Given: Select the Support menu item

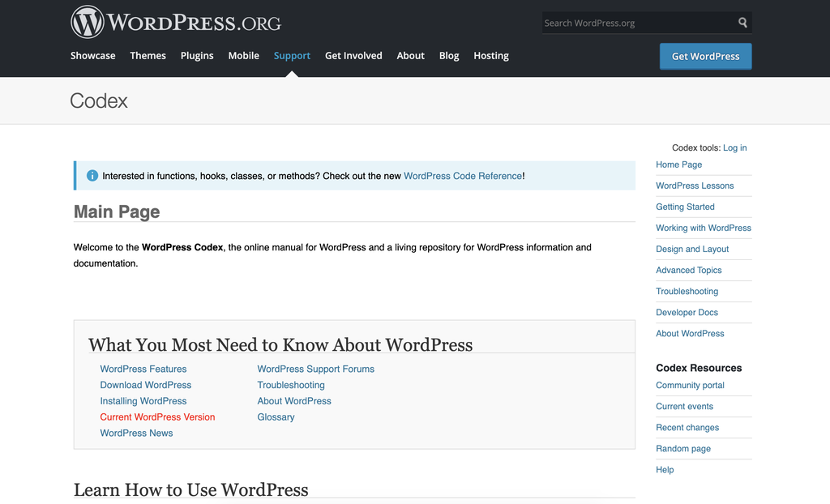Looking at the screenshot, I should (x=292, y=56).
